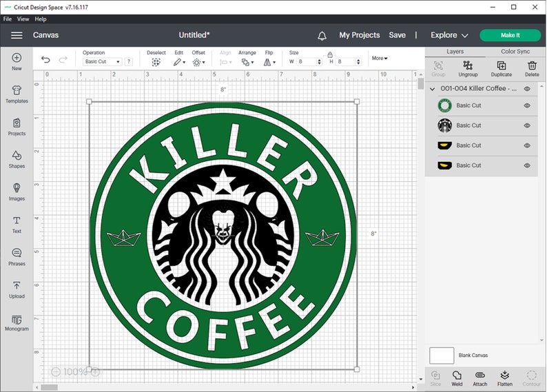Click the 100% zoom level
The height and width of the screenshot is (392, 547).
tap(75, 372)
